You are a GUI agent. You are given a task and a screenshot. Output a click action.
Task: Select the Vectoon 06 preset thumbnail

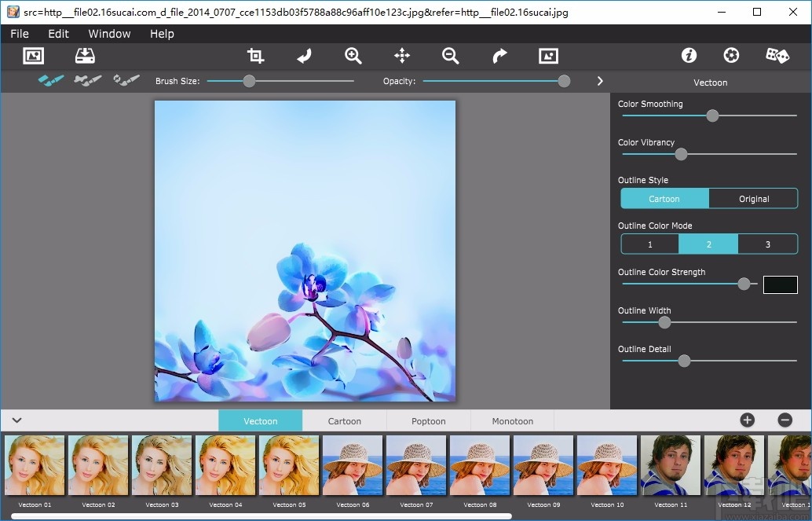coord(353,466)
